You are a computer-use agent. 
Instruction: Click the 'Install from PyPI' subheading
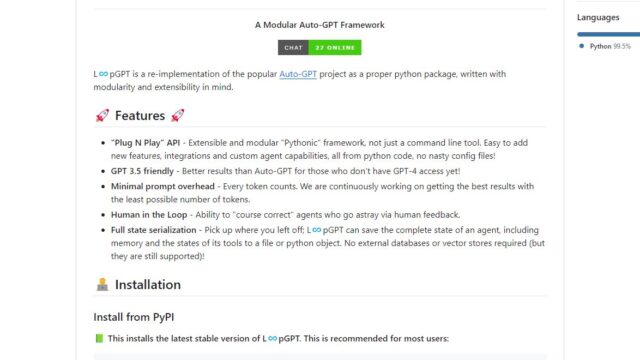[134, 317]
